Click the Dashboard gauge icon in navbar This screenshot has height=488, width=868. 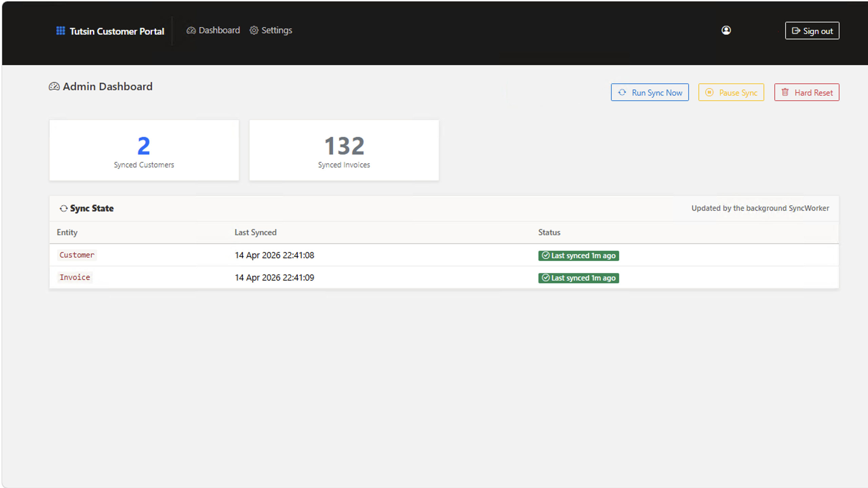[191, 30]
